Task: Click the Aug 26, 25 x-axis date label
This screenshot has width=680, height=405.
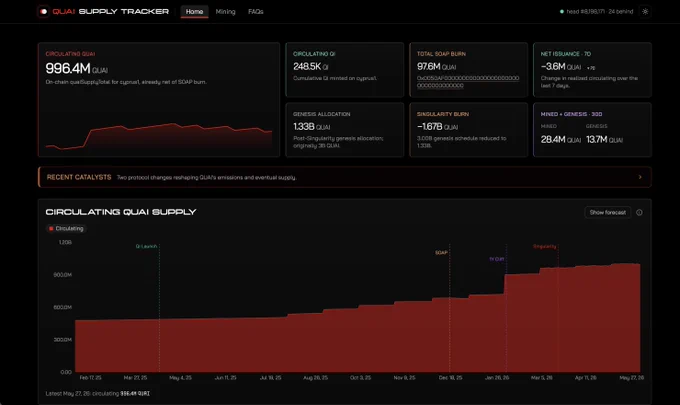Action: 315,378
